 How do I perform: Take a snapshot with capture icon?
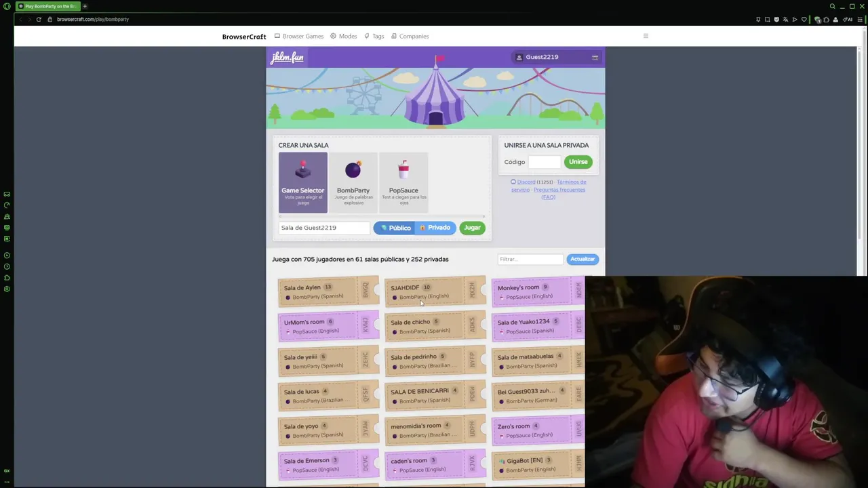tap(767, 19)
